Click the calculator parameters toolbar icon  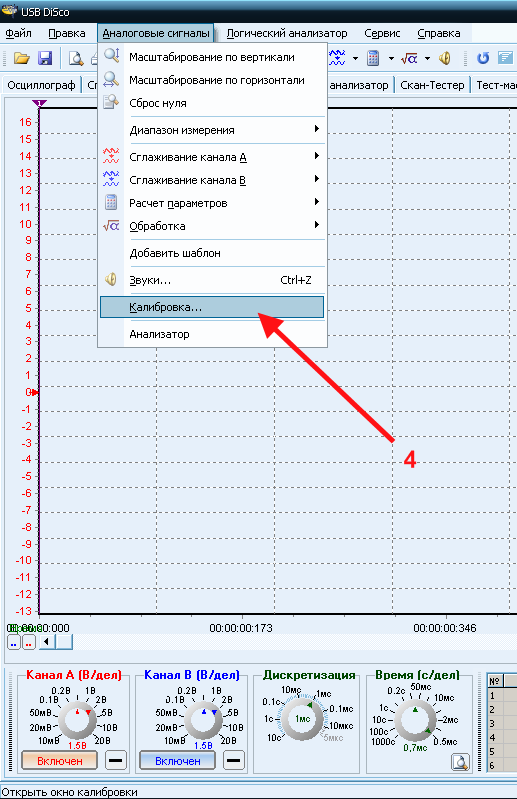[373, 58]
